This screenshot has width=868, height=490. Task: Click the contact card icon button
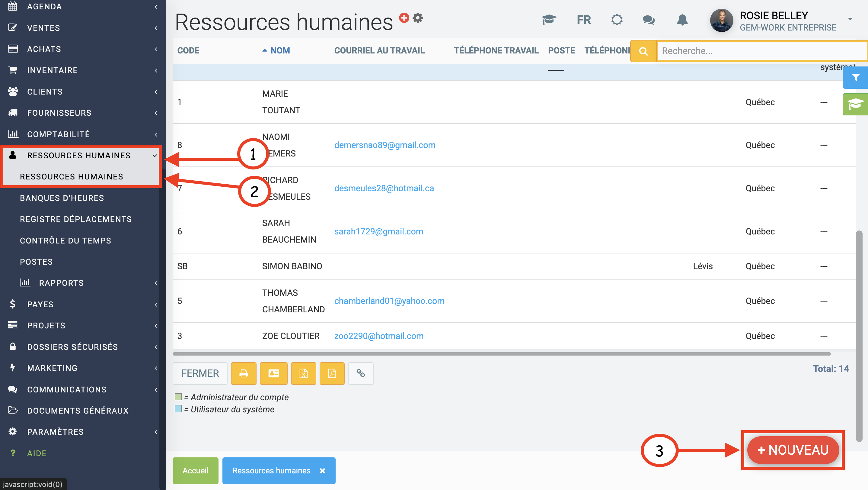(273, 373)
